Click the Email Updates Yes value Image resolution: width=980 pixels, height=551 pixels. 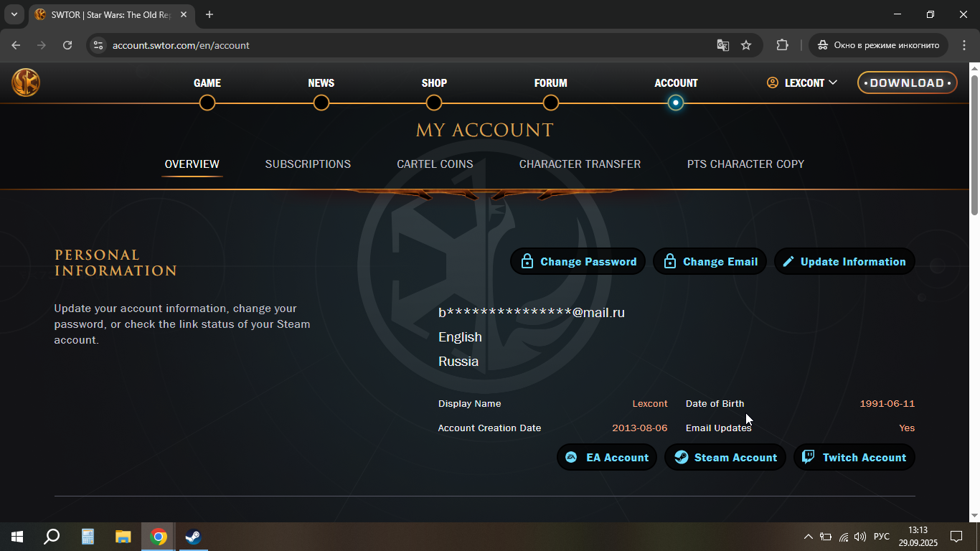click(x=907, y=428)
